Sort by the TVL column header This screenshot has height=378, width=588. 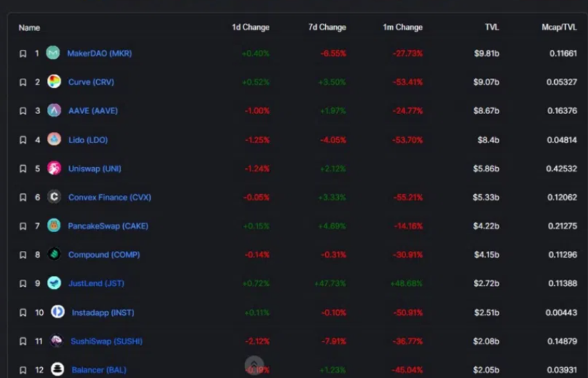[492, 28]
